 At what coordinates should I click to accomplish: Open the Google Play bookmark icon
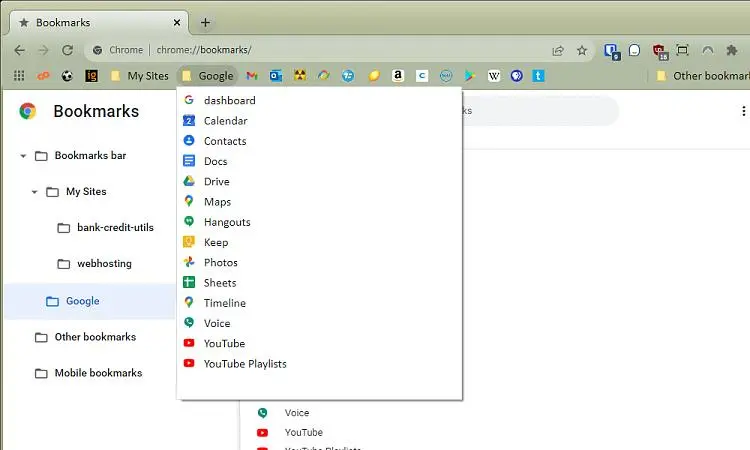[x=470, y=76]
